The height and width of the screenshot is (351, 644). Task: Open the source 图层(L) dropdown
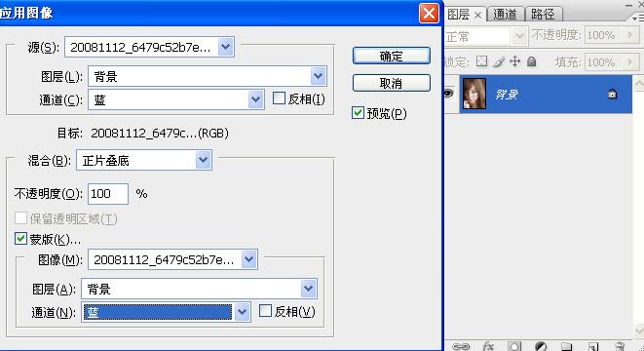(318, 76)
